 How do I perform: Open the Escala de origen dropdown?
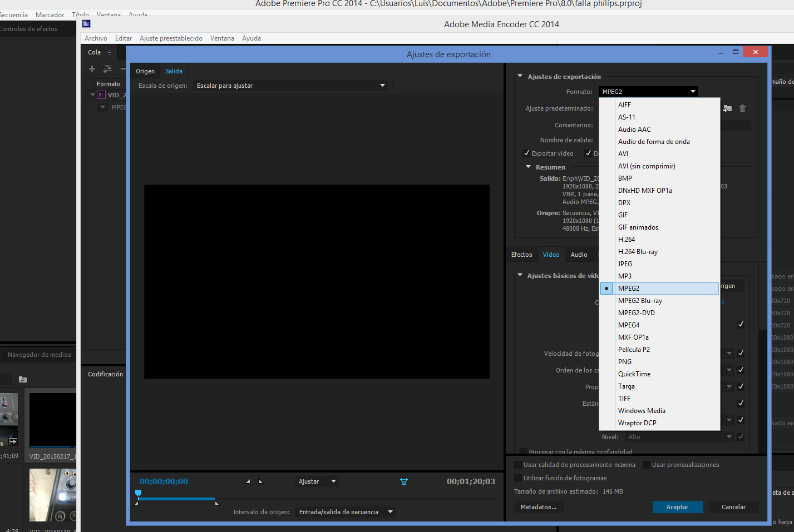pyautogui.click(x=290, y=86)
